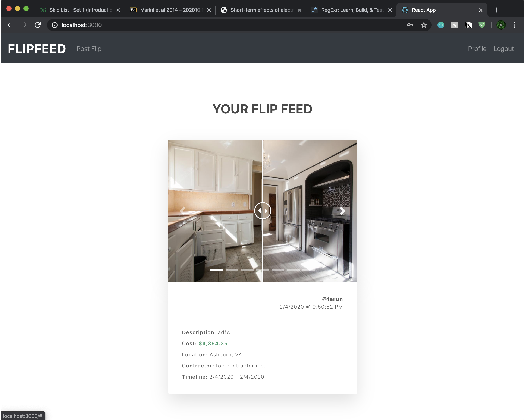Click the Post Flip navigation icon
524x420 pixels.
pos(89,48)
